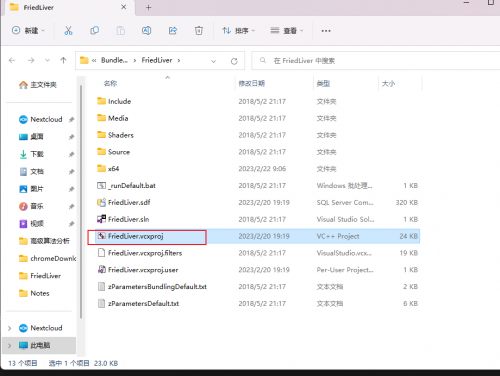Open the three-dots more options menu
This screenshot has width=500, height=376.
tap(326, 31)
